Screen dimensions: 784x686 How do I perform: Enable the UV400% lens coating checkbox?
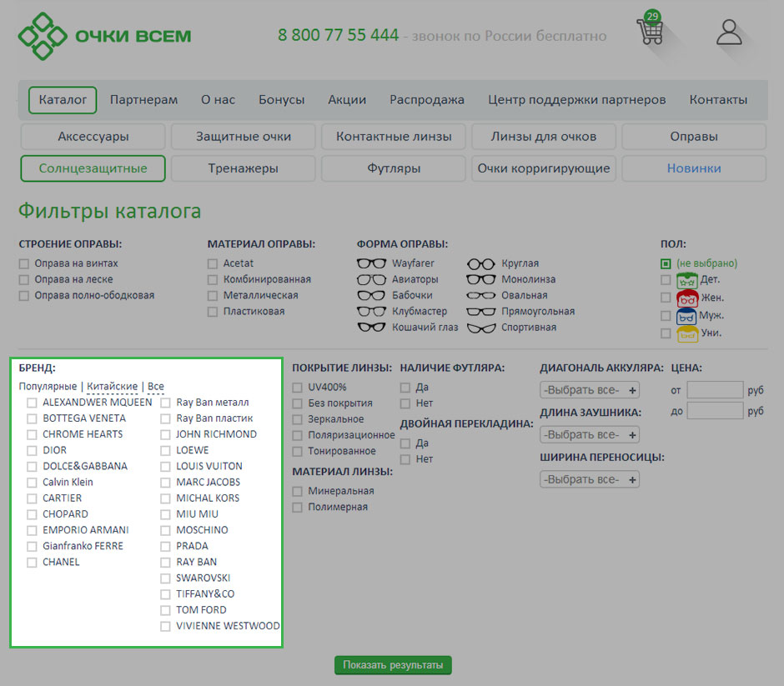pyautogui.click(x=298, y=388)
